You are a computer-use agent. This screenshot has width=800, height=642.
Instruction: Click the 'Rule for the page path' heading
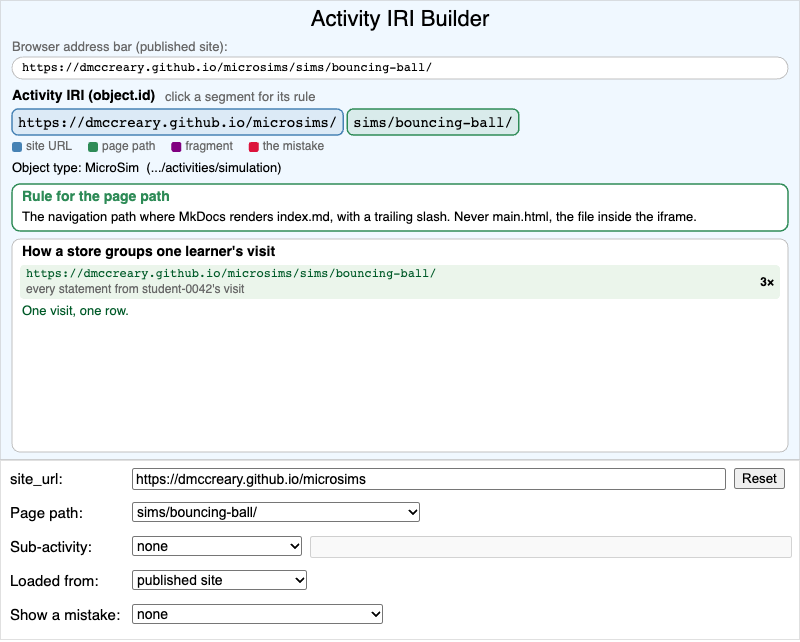[x=96, y=196]
